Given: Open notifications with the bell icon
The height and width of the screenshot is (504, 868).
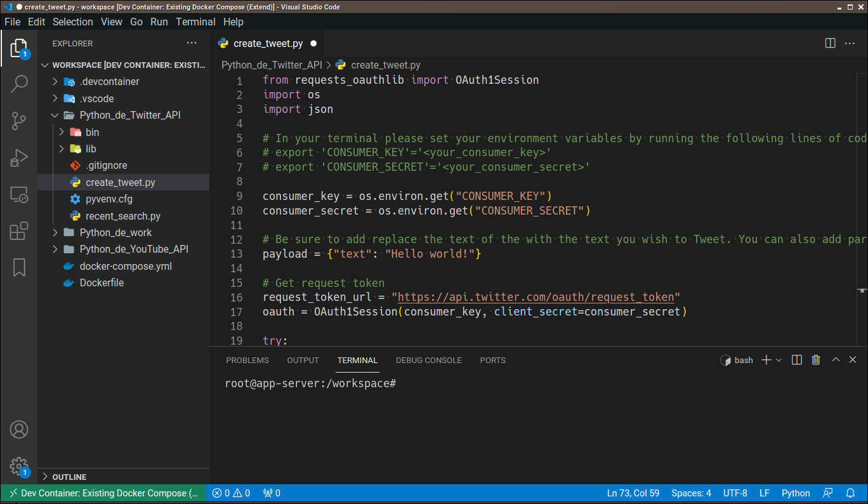Looking at the screenshot, I should [x=850, y=493].
